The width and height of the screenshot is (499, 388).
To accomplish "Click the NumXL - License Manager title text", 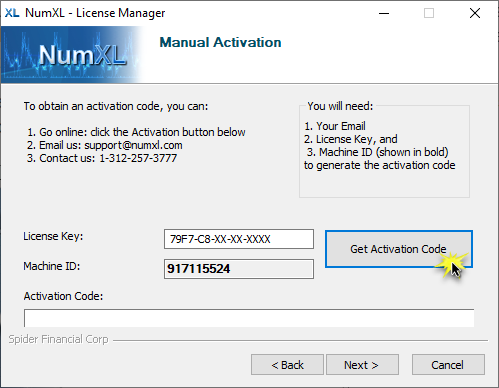I will [95, 13].
